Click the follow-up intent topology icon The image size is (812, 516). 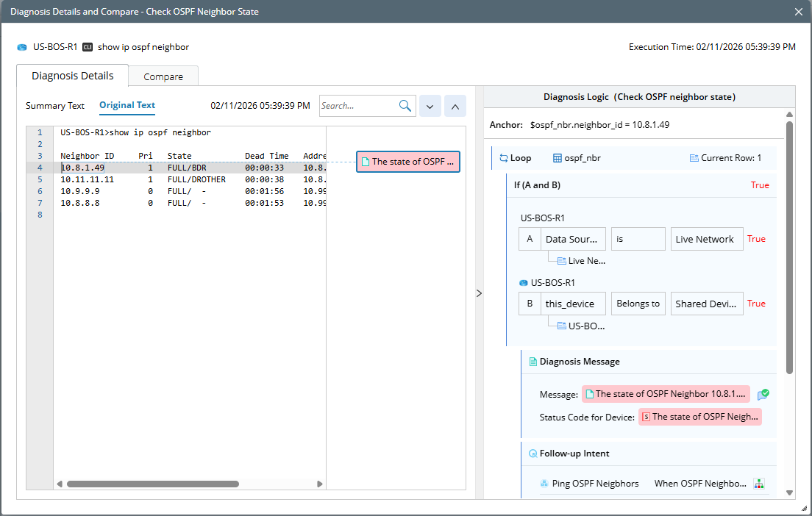759,484
